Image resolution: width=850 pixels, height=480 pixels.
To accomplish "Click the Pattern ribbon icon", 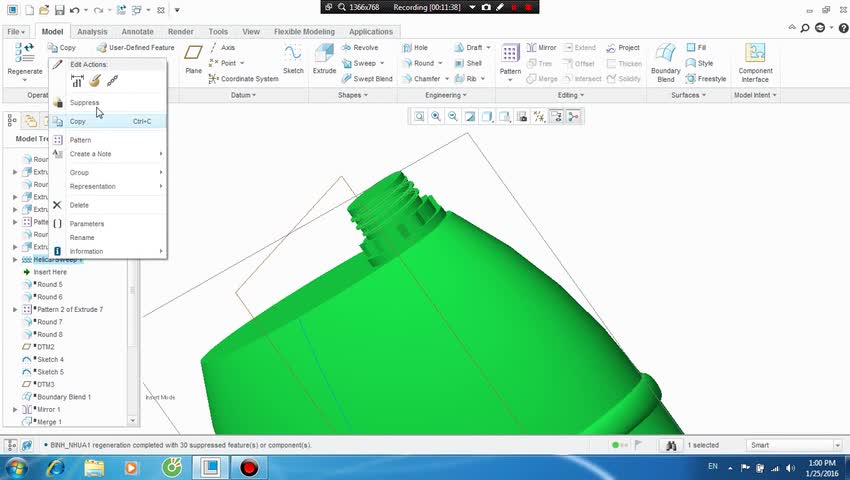I will click(510, 54).
